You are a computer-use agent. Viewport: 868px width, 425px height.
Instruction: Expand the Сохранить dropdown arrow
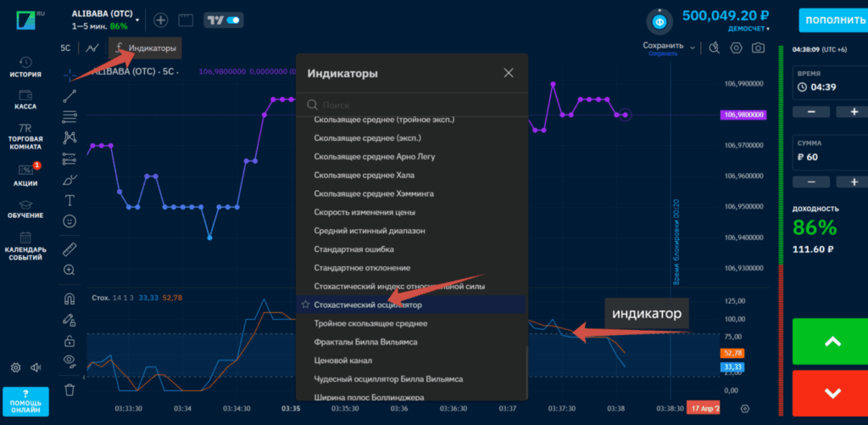[693, 47]
